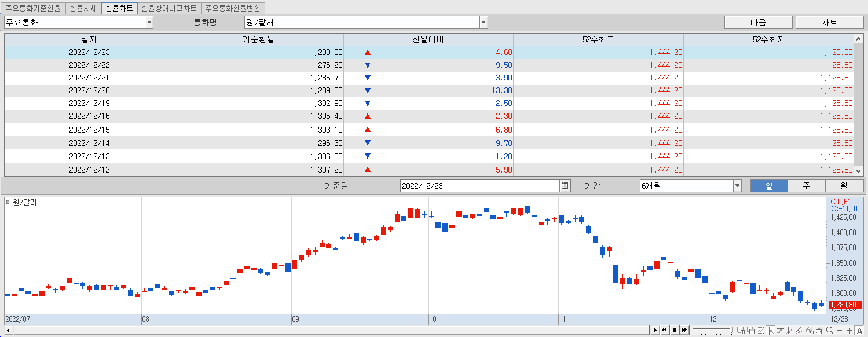Select the 2022/12/20 date row
Screen dimensions: 868x337
coord(429,90)
